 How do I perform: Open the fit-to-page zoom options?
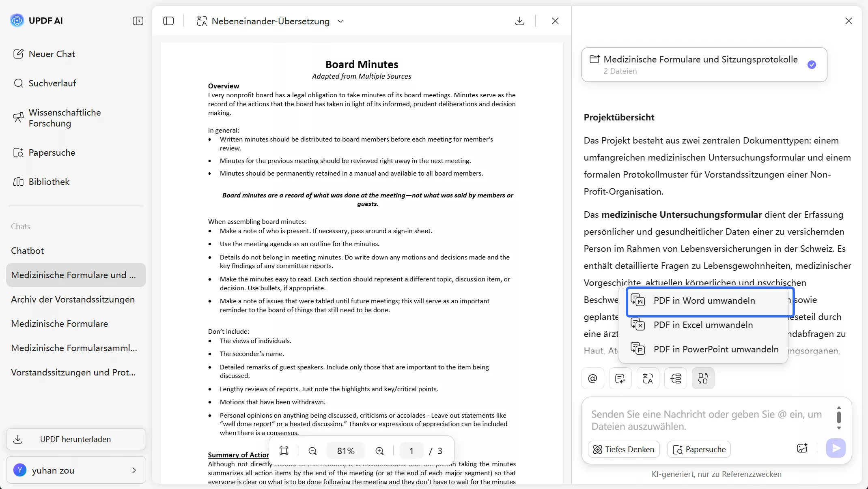pos(284,450)
